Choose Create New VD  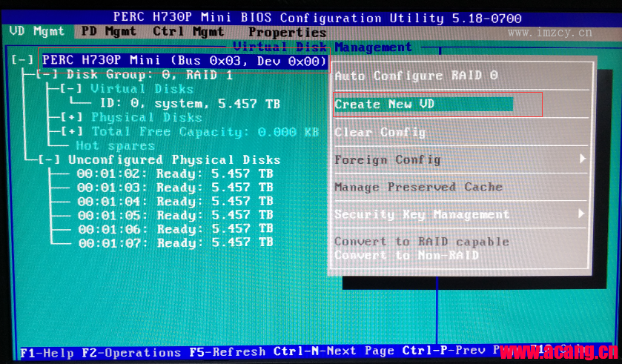coord(423,105)
